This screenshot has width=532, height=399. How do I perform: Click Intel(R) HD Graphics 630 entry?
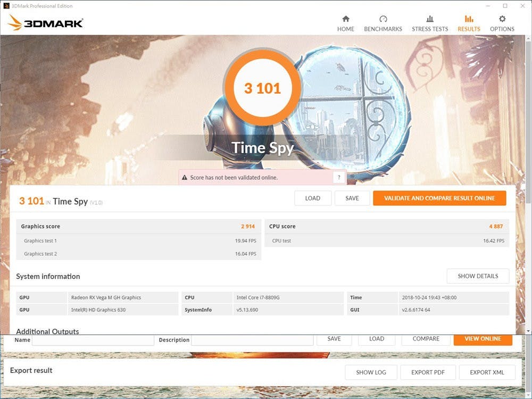point(98,310)
